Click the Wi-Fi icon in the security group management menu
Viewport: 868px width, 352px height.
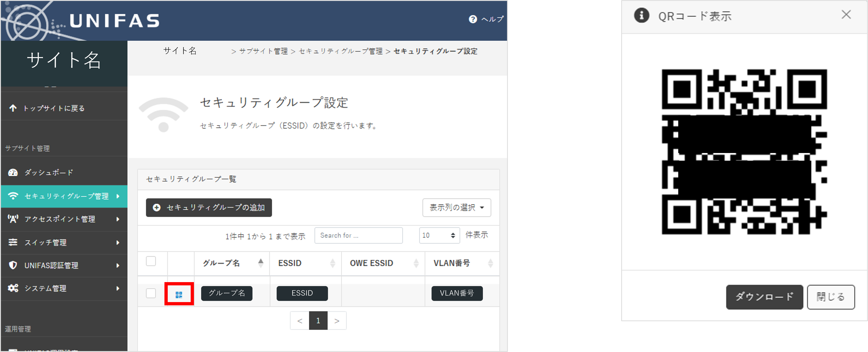(13, 196)
